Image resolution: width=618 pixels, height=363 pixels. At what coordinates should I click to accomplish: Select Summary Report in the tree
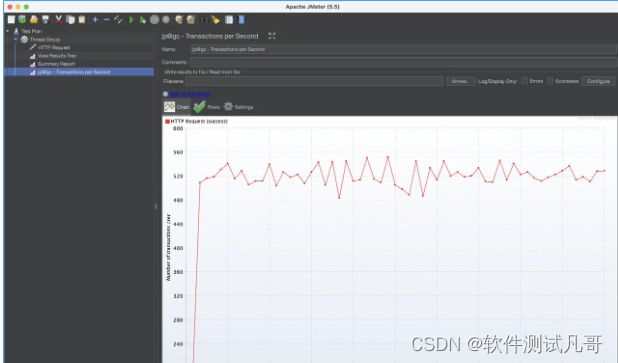(56, 64)
